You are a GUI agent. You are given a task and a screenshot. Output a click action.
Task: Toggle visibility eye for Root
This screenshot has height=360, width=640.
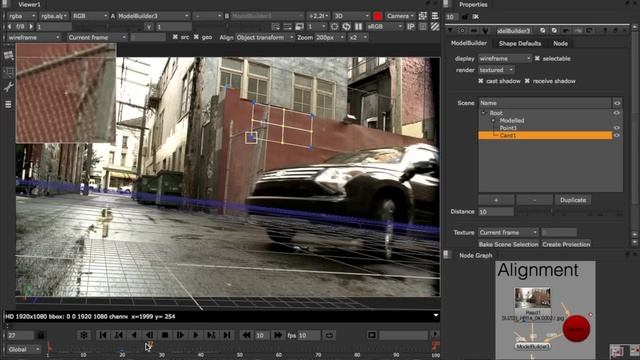coord(617,113)
